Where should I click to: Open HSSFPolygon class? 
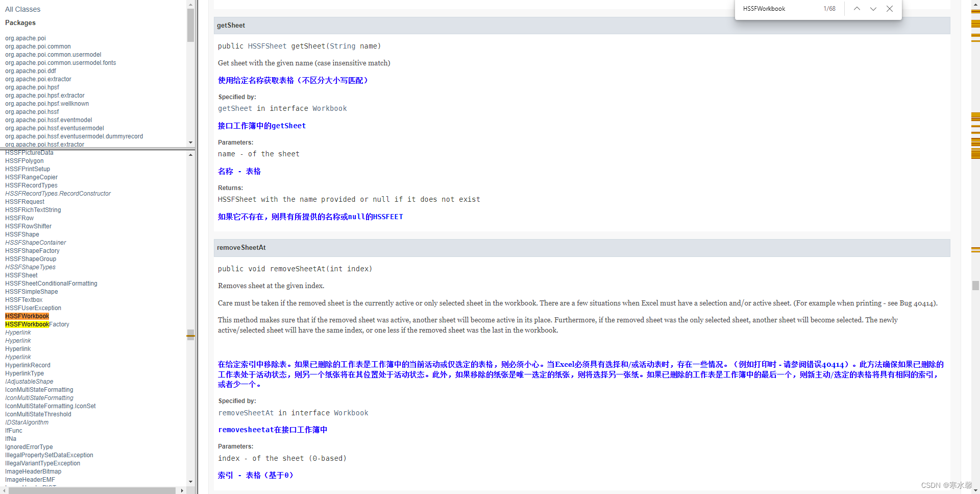(x=24, y=161)
